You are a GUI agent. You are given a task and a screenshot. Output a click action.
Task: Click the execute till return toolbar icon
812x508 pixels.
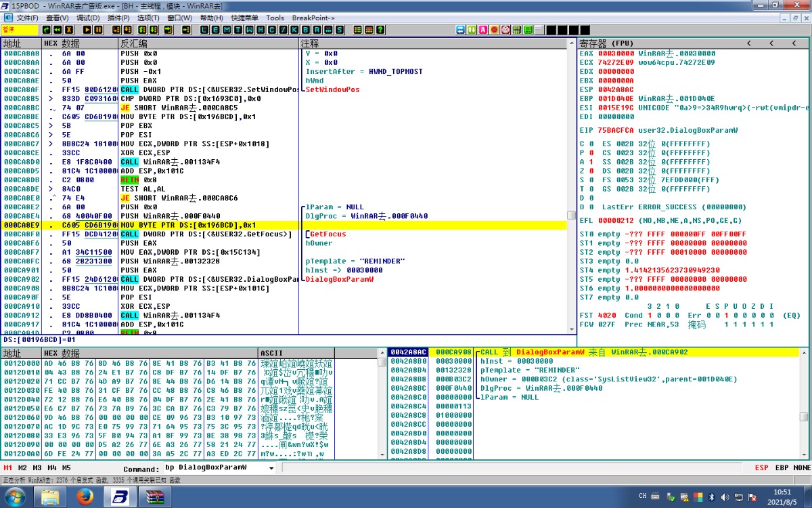point(168,30)
